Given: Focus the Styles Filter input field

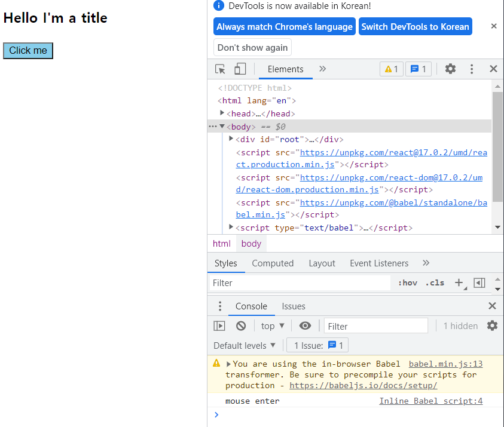Looking at the screenshot, I should [x=300, y=283].
